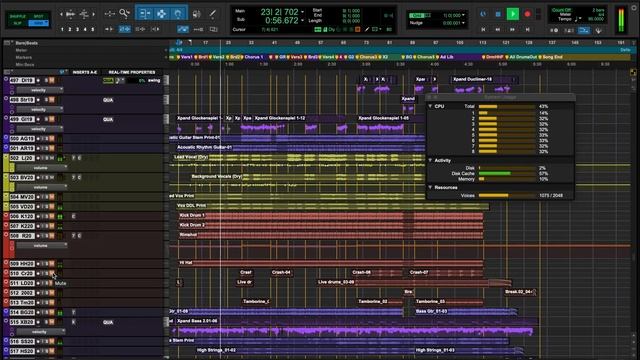
Task: Select the Zoomer tool
Action: [x=124, y=14]
